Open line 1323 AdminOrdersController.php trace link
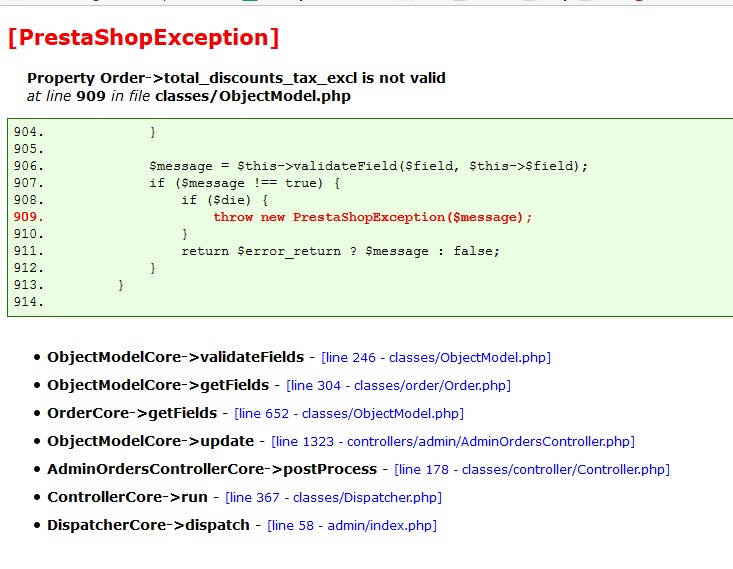Viewport: 733px width, 569px height. click(x=453, y=441)
